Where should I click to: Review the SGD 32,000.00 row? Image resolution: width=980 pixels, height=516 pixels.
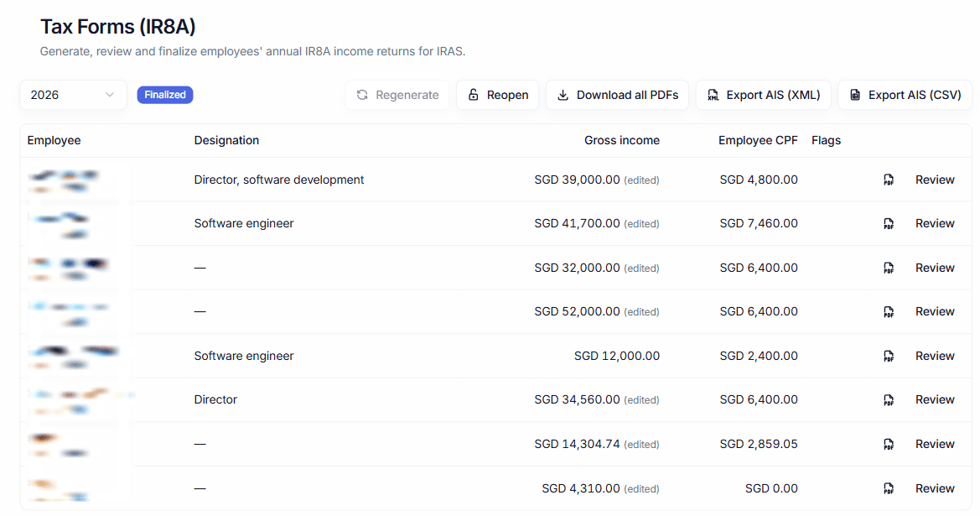(935, 268)
